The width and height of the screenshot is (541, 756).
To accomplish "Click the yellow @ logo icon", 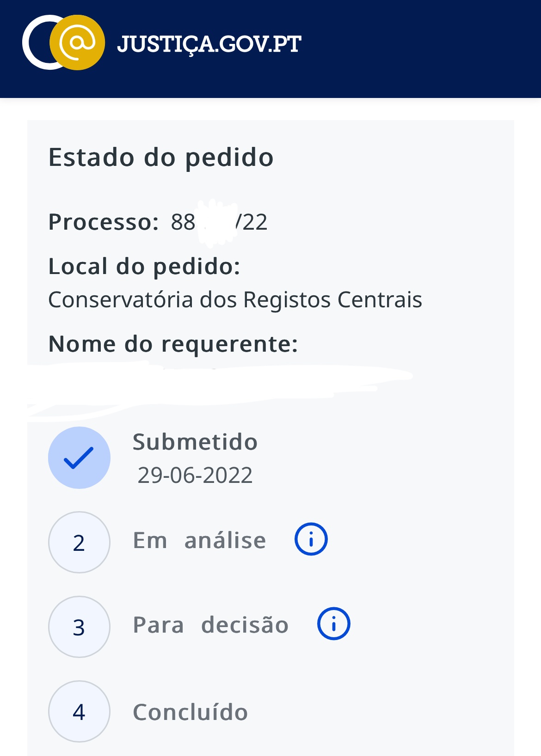I will [x=77, y=43].
